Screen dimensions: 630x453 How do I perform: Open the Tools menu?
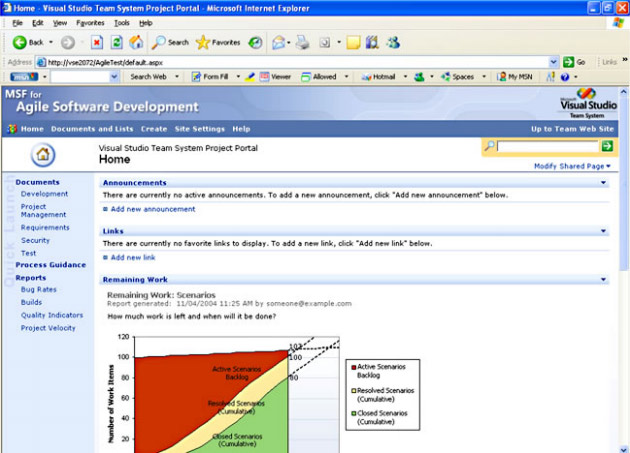point(122,23)
